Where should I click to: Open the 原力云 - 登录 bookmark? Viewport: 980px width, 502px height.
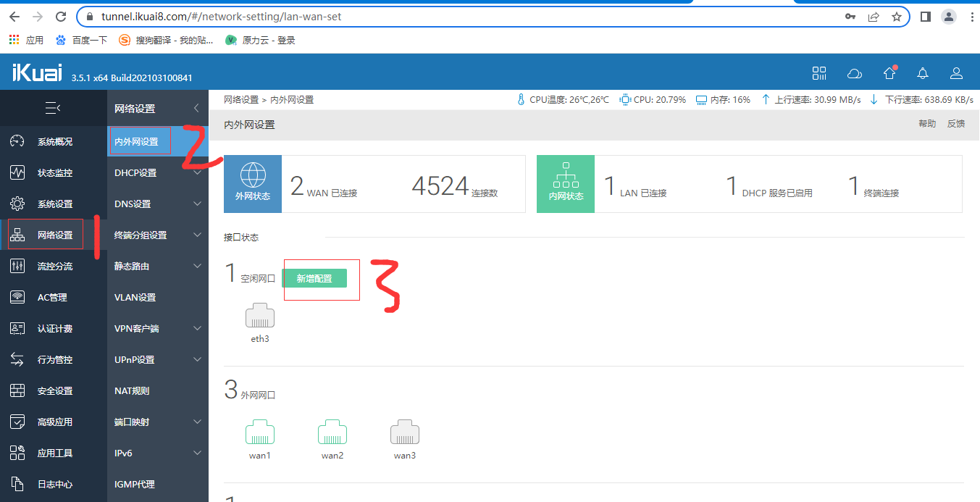(261, 41)
